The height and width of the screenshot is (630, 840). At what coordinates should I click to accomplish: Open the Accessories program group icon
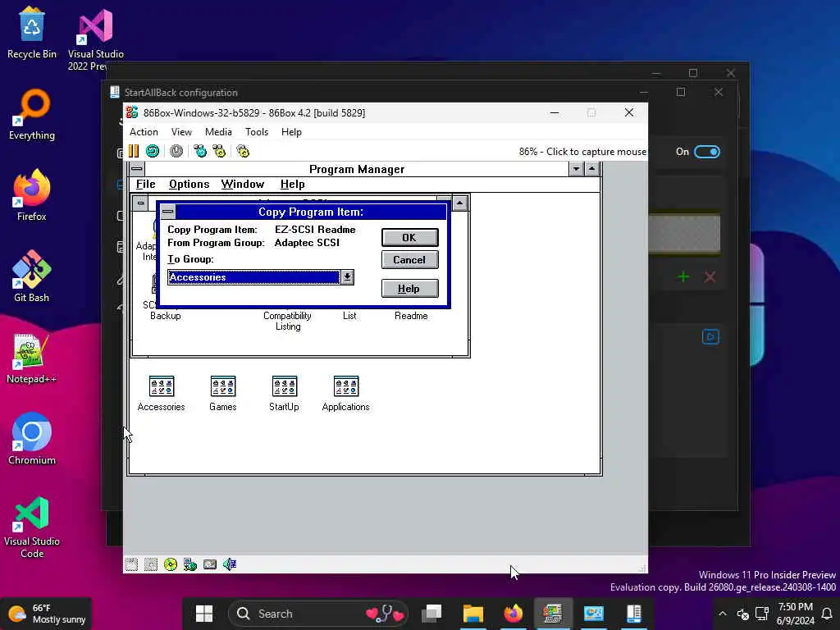click(x=162, y=393)
